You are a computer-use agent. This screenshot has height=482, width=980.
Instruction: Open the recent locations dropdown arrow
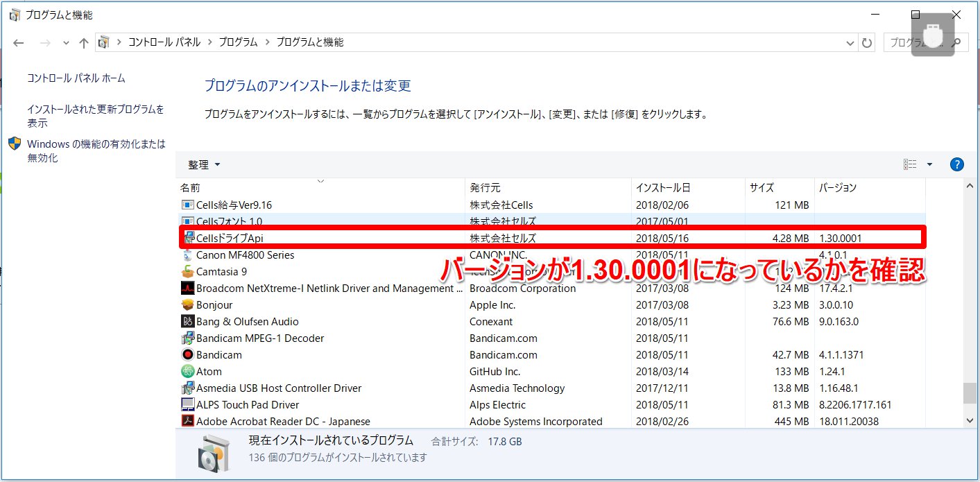(66, 43)
